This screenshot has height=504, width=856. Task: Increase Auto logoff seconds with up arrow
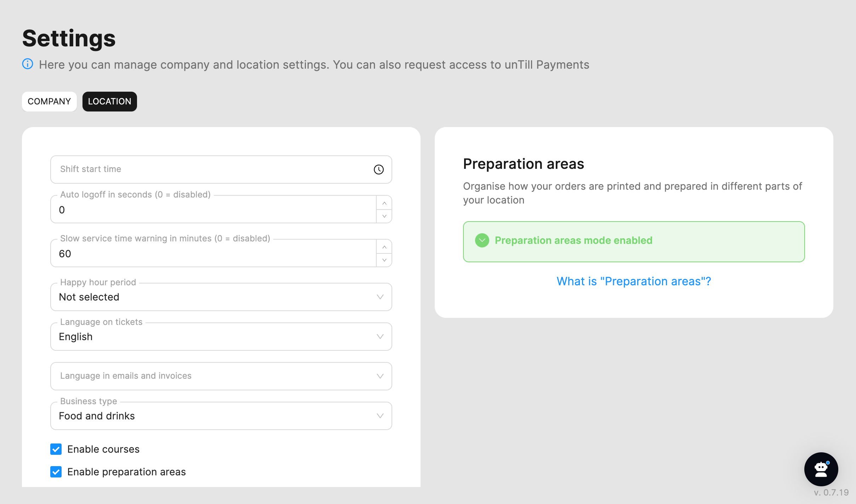pyautogui.click(x=384, y=203)
